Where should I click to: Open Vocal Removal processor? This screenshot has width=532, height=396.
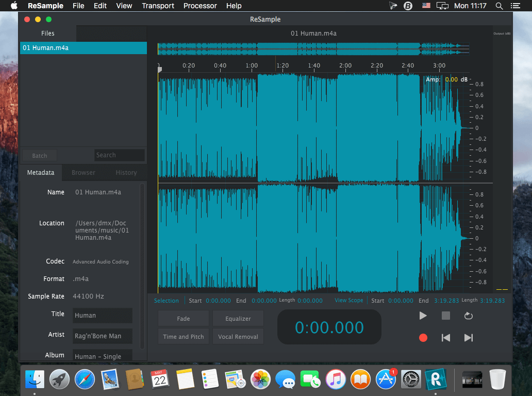click(238, 337)
